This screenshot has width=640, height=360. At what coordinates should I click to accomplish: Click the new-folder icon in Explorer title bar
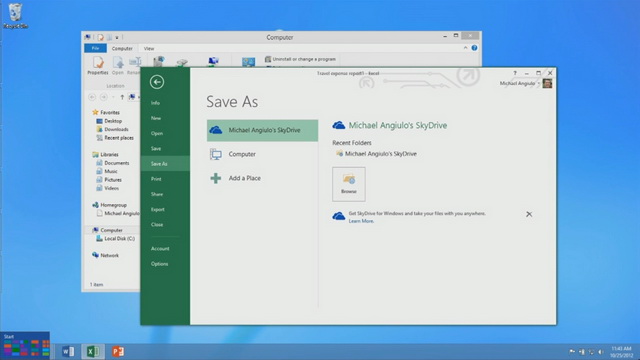pos(109,37)
